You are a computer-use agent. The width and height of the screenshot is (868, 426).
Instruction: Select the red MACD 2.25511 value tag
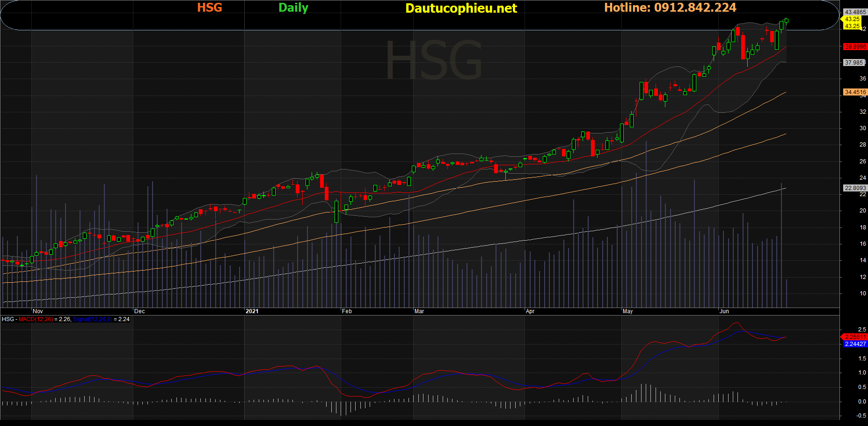tap(854, 337)
